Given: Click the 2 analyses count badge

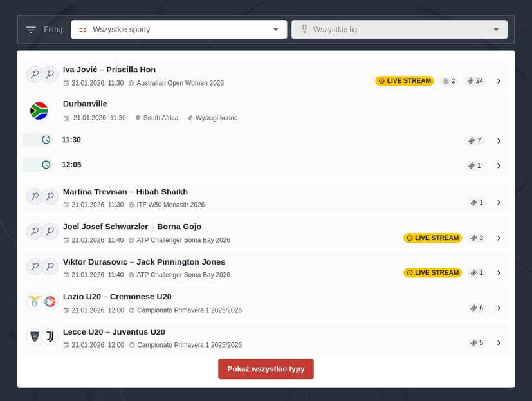Looking at the screenshot, I should (449, 81).
